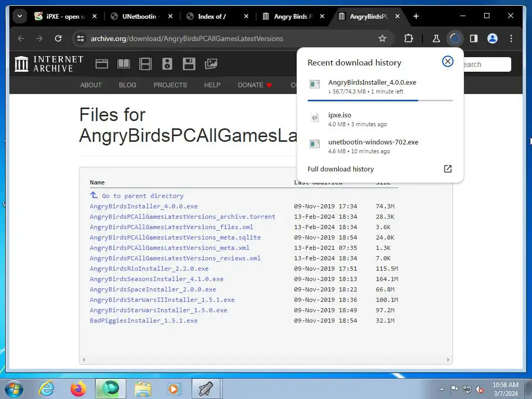Screen dimensions: 532x399
Task: Go to the Internet Archive home logo
Action: click(49, 64)
